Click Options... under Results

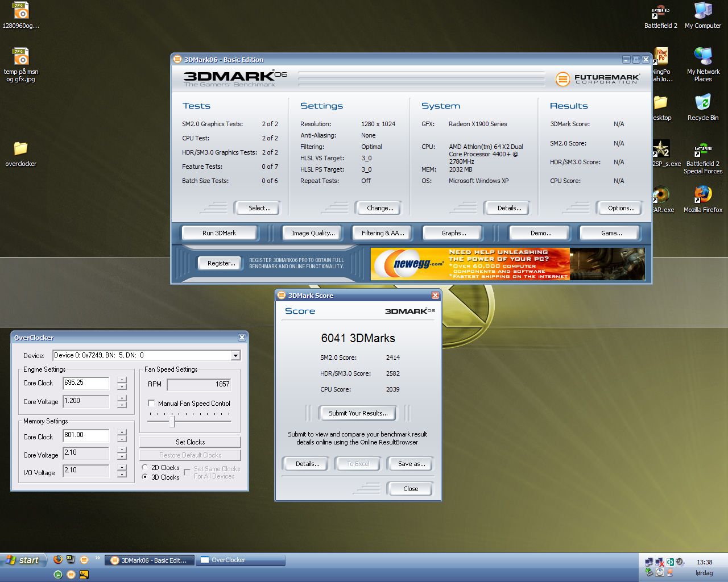pos(621,208)
